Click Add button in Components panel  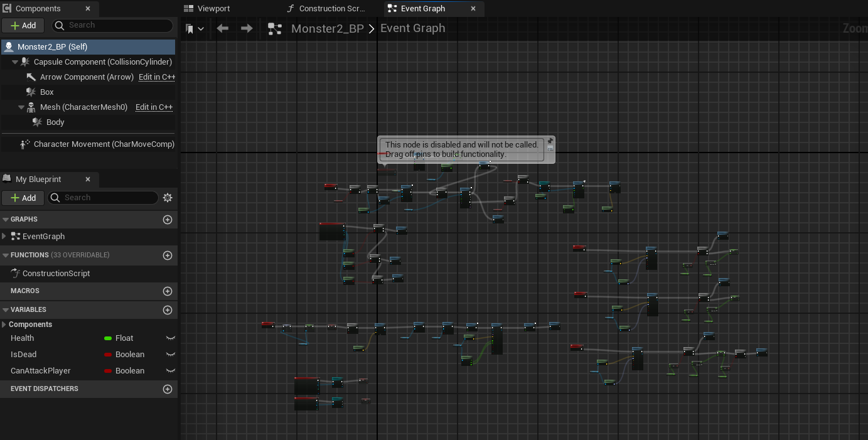(x=23, y=26)
